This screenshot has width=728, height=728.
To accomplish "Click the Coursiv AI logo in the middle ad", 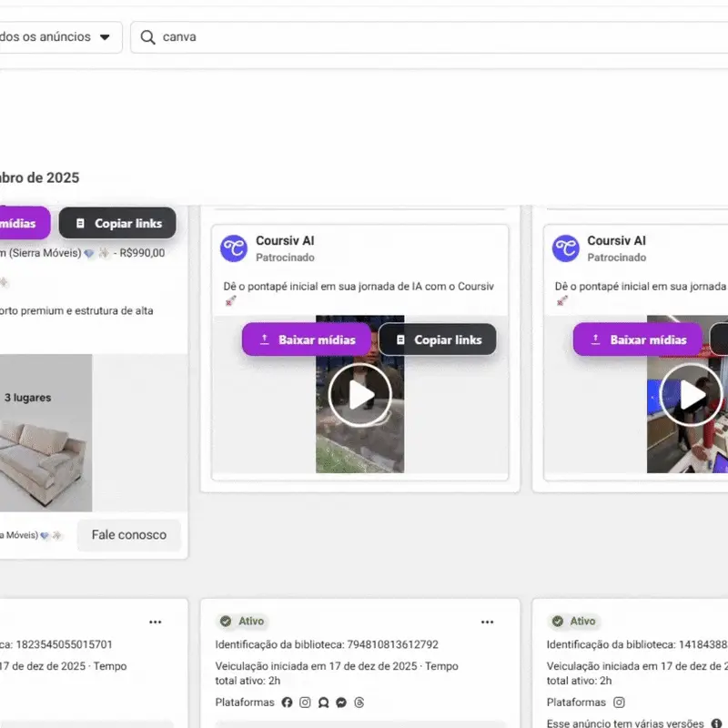I will pos(234,248).
